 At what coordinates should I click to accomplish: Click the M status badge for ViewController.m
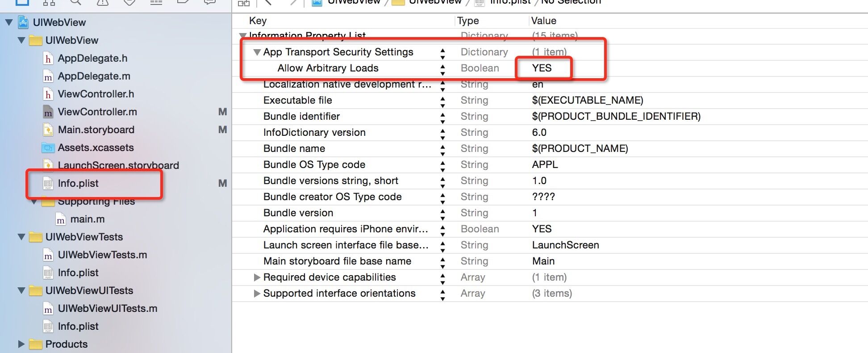[x=222, y=112]
